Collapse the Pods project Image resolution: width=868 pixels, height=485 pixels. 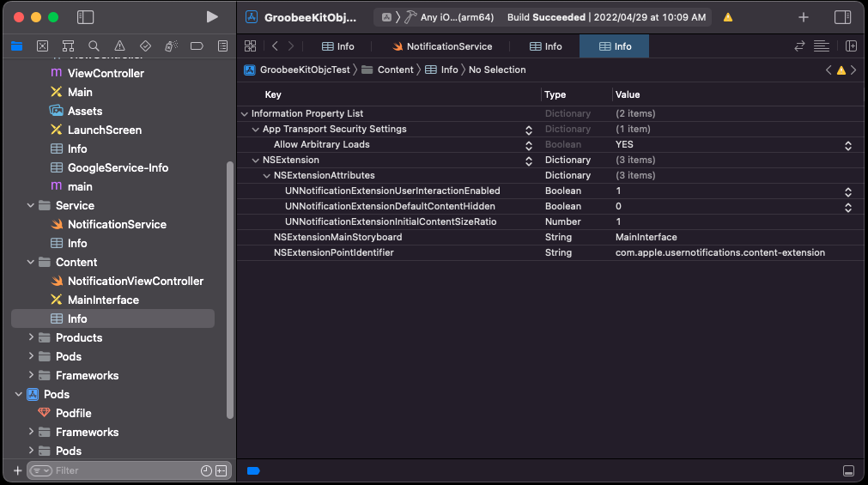[18, 394]
